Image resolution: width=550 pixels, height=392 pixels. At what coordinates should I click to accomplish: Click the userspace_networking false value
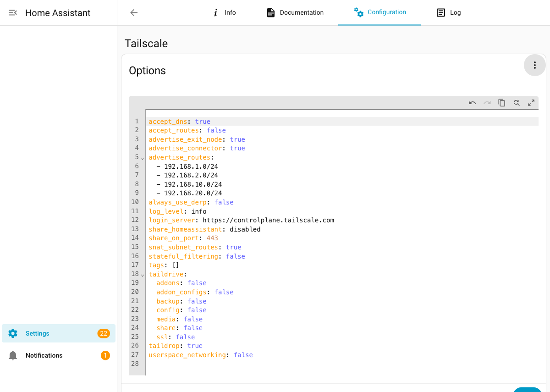[x=243, y=355]
